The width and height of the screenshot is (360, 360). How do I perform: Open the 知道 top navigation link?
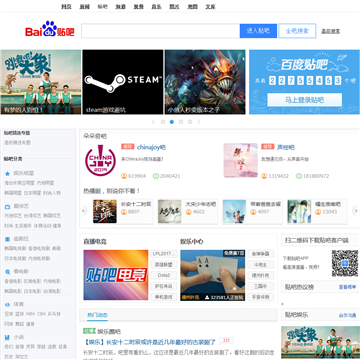click(120, 6)
